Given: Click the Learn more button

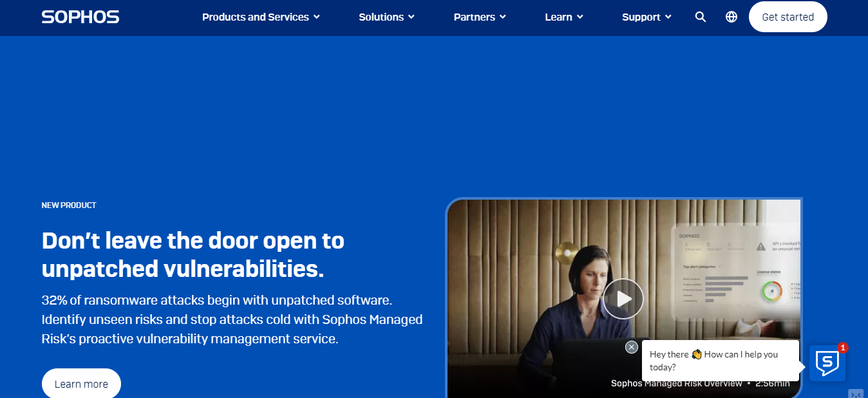Looking at the screenshot, I should coord(81,384).
